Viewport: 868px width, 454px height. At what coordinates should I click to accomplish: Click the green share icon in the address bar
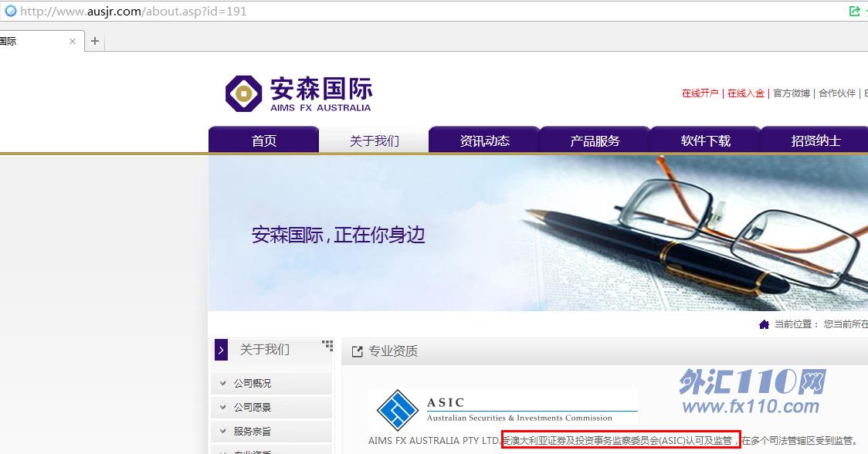854,11
